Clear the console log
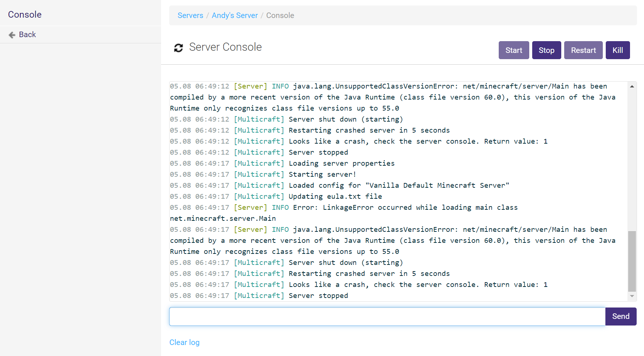Viewport: 644px width, 356px height. [x=185, y=342]
